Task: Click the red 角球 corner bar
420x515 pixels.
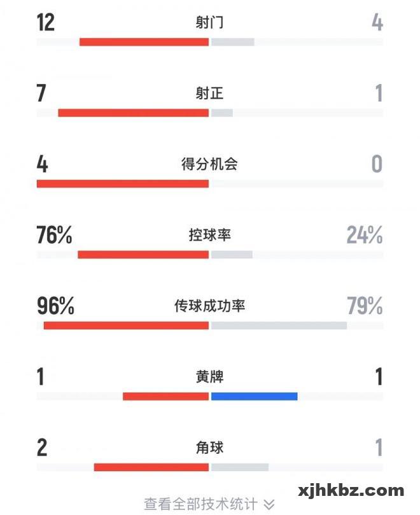Action: (151, 467)
